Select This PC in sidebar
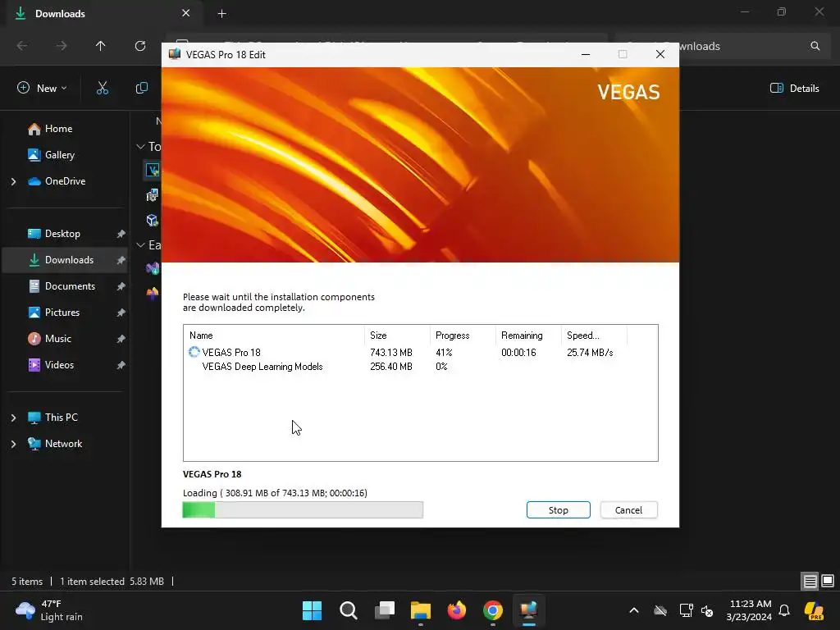 [x=61, y=418]
